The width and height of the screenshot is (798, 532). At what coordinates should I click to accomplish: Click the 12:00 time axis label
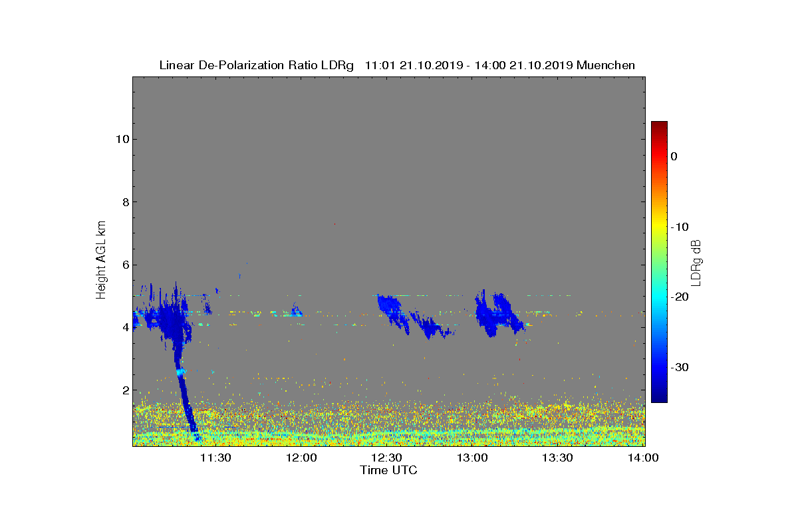tap(301, 458)
